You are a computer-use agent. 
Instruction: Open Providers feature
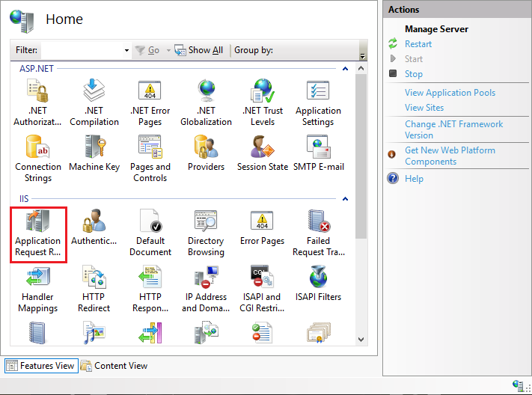(x=206, y=153)
